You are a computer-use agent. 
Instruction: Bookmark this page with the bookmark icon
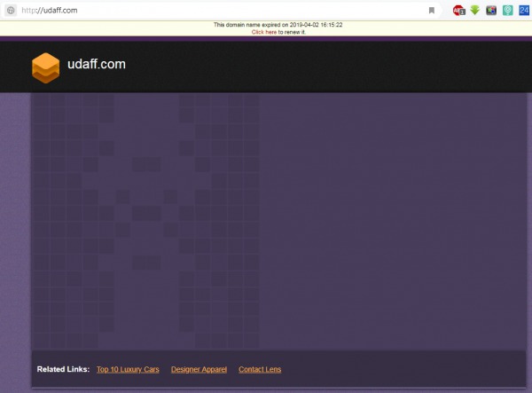coord(432,11)
